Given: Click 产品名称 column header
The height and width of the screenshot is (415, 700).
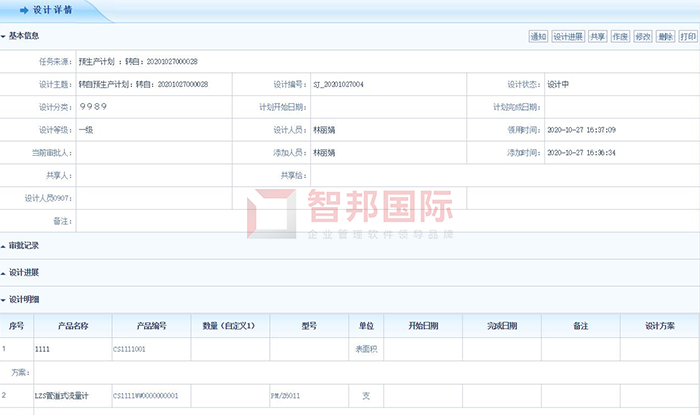Looking at the screenshot, I should pos(73,326).
